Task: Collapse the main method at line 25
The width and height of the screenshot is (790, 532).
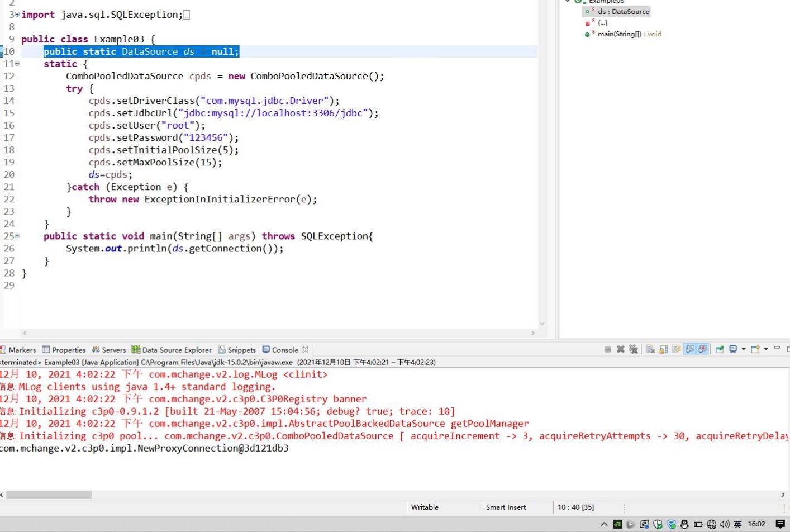Action: coord(17,236)
